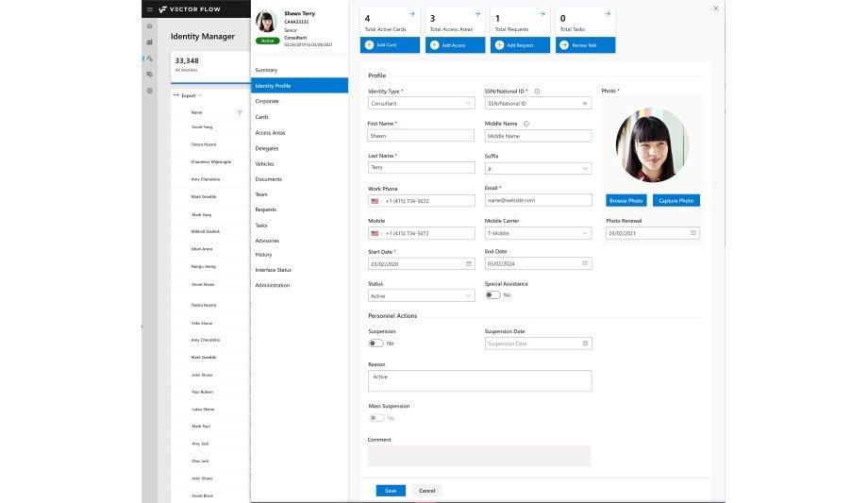The width and height of the screenshot is (868, 503).
Task: Open the hamburger menu beside Vector Flow logo
Action: tap(149, 8)
